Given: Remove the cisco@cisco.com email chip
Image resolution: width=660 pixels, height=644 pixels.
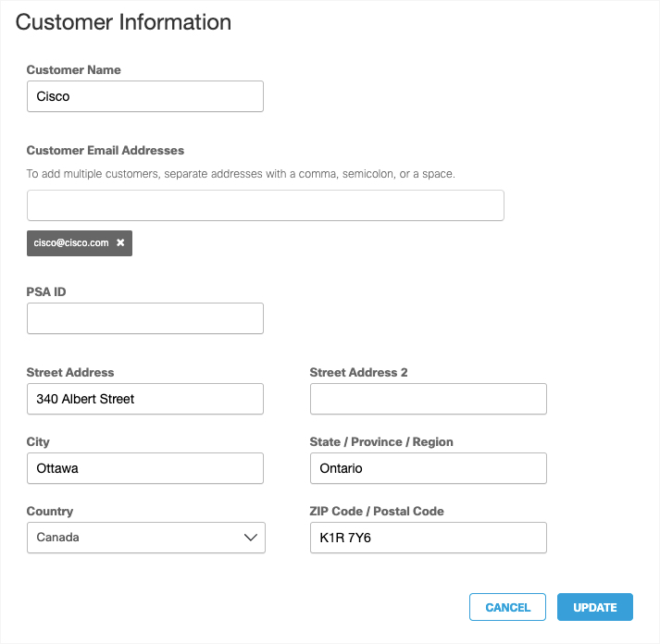Looking at the screenshot, I should pyautogui.click(x=120, y=242).
